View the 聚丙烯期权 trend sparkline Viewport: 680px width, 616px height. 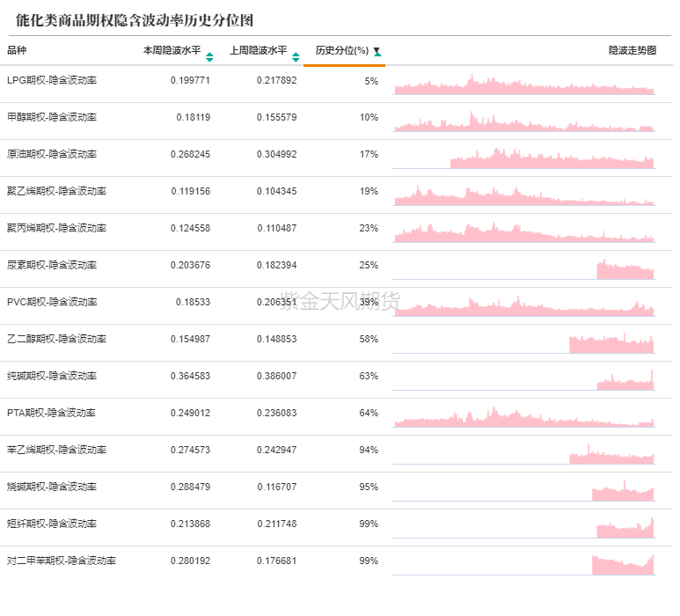(524, 231)
